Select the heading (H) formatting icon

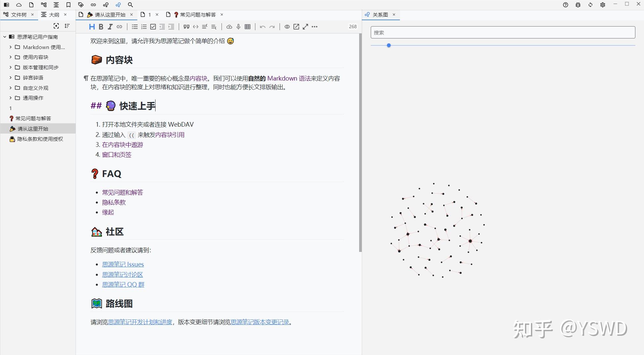coord(92,27)
